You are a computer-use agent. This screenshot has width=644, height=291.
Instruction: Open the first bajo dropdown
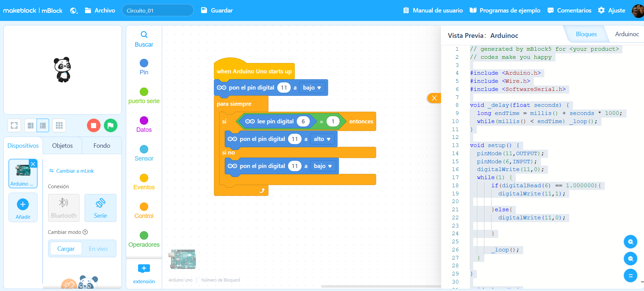[x=312, y=88]
